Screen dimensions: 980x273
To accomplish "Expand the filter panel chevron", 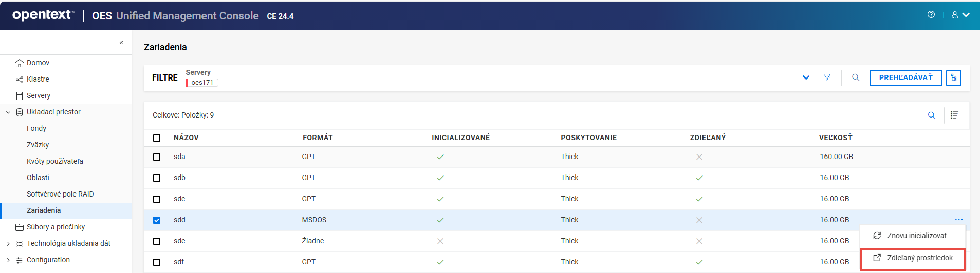I will click(x=806, y=77).
